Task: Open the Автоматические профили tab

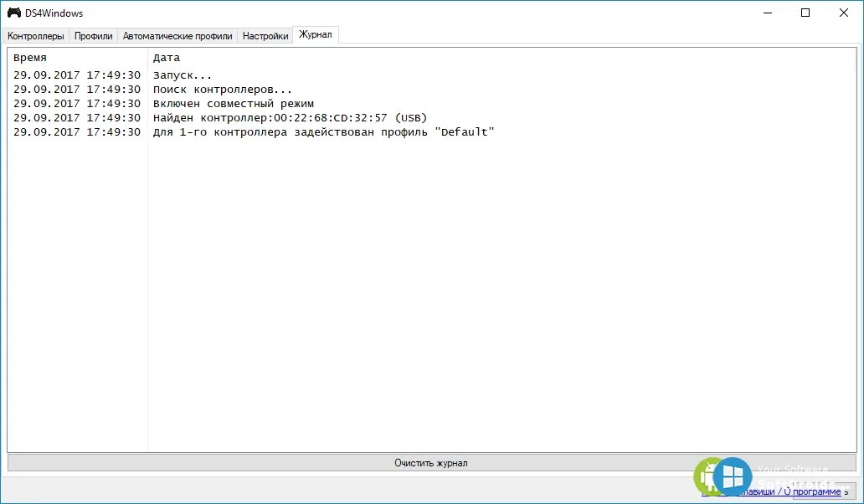Action: (x=177, y=36)
